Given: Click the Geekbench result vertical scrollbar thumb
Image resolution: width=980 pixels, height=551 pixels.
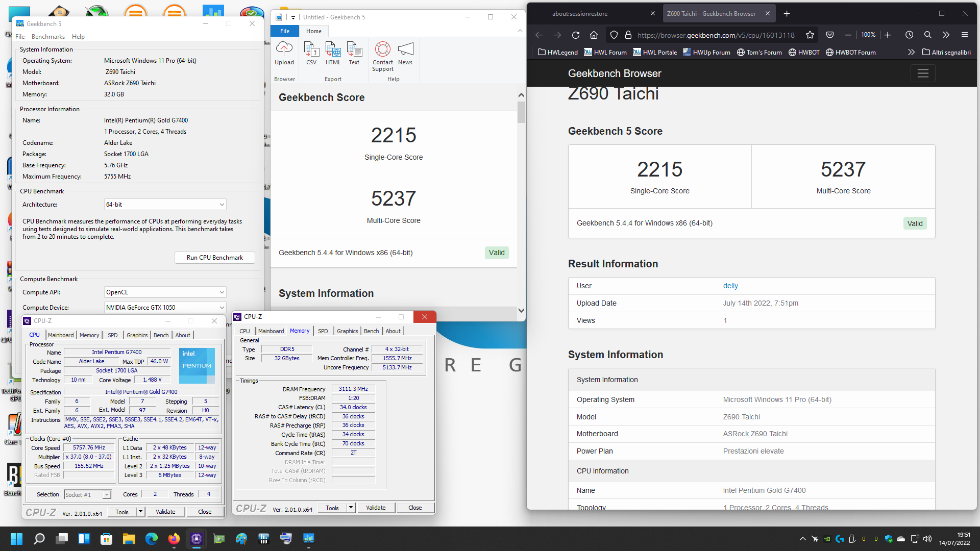Looking at the screenshot, I should click(521, 112).
